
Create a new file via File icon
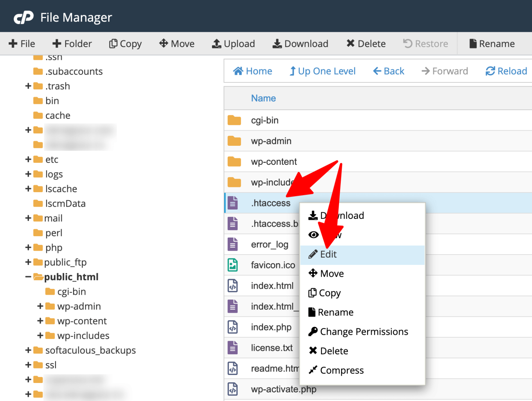point(22,44)
